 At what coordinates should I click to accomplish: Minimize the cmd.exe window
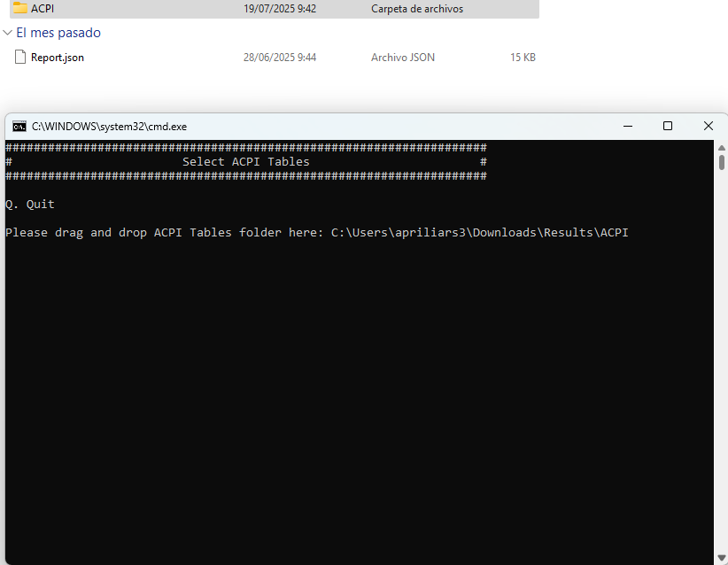tap(628, 126)
